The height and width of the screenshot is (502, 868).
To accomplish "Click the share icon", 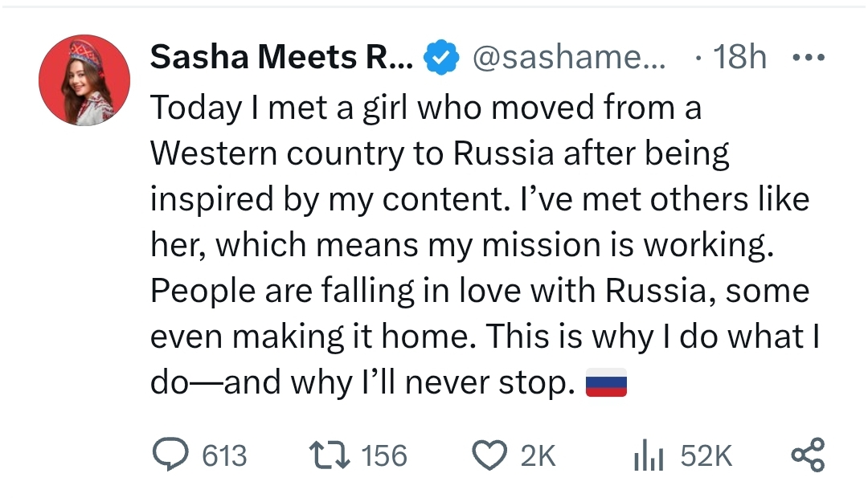I will coord(807,455).
